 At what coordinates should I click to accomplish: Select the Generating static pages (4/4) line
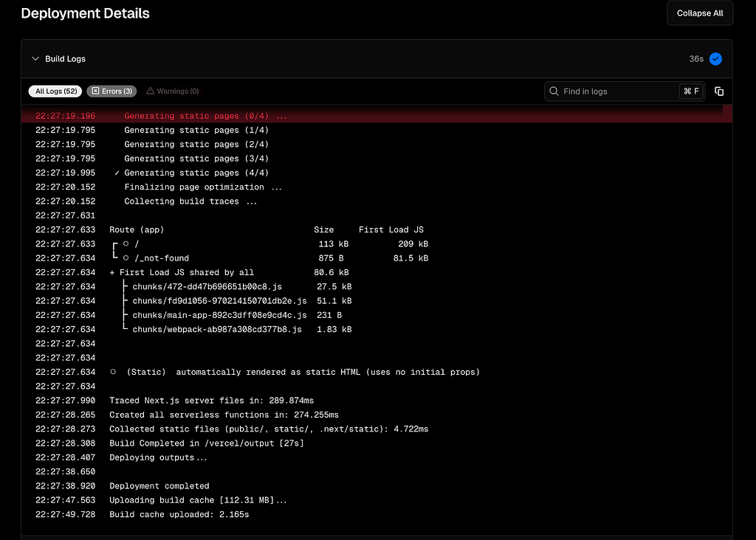[377, 173]
